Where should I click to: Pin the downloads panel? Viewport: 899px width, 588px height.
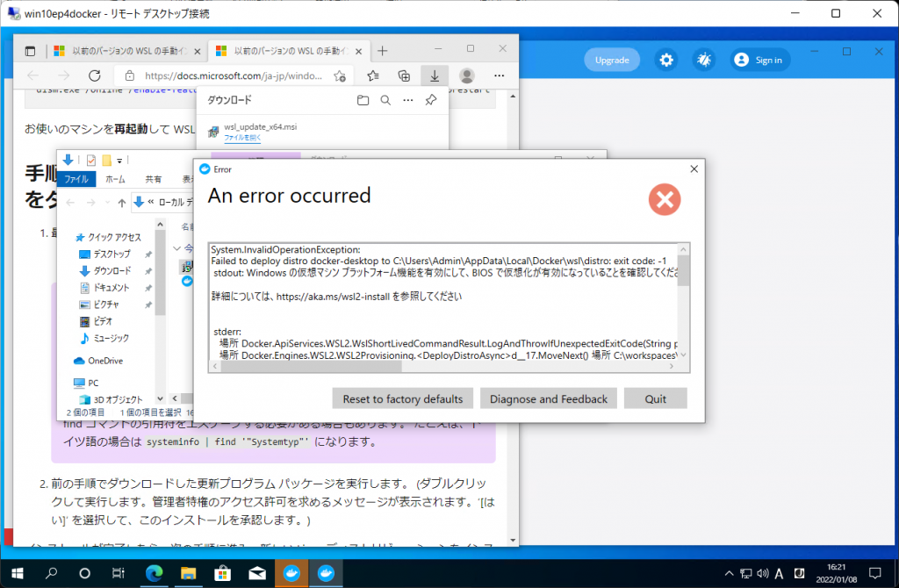pyautogui.click(x=430, y=100)
